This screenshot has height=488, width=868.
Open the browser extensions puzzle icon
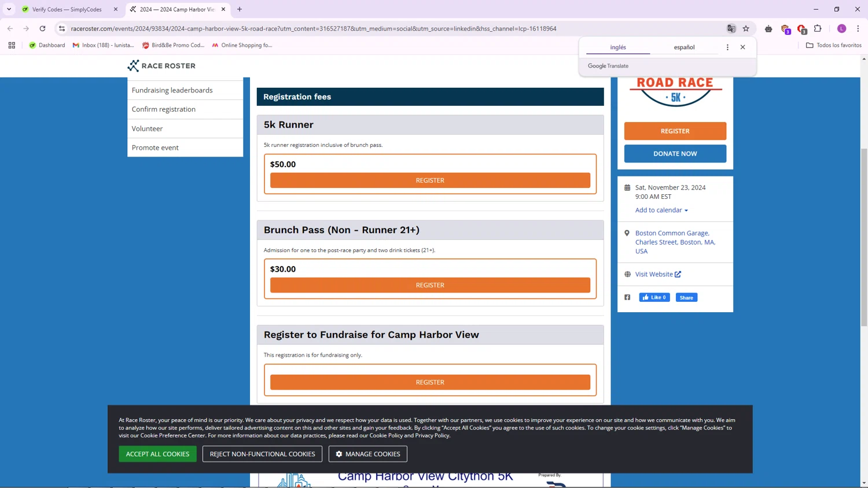pyautogui.click(x=818, y=28)
